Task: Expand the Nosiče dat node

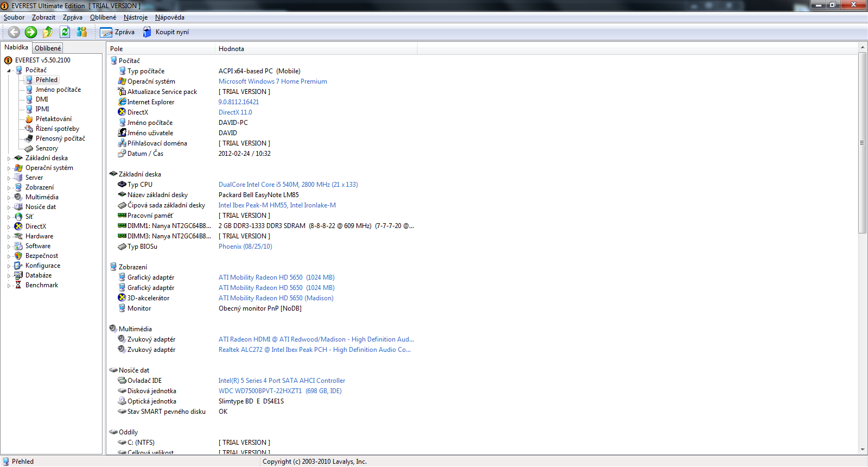Action: pyautogui.click(x=9, y=207)
